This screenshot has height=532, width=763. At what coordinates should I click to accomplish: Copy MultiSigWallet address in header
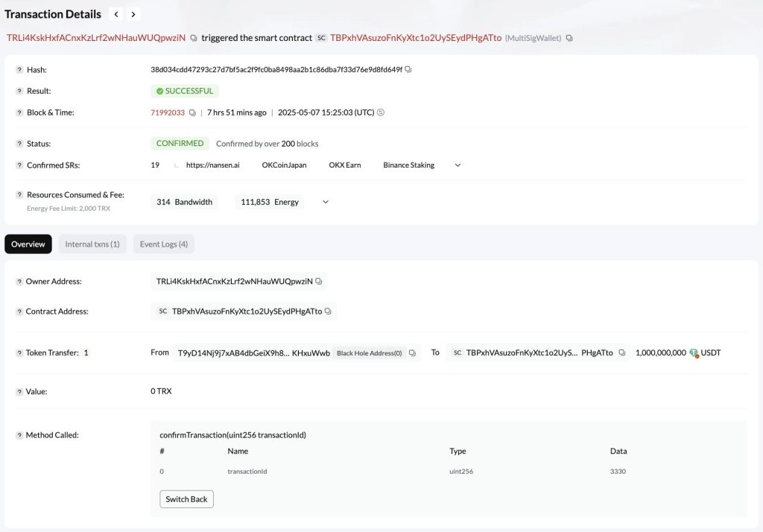coord(569,38)
